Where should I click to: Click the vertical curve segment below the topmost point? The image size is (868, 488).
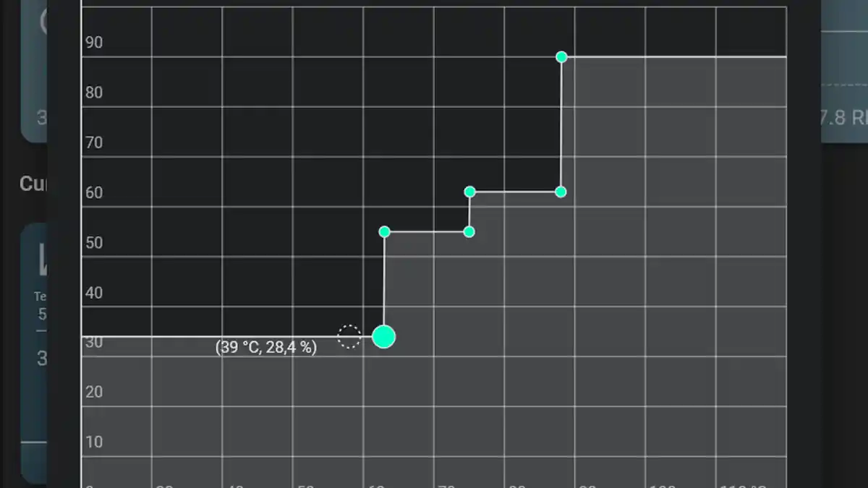click(x=561, y=123)
